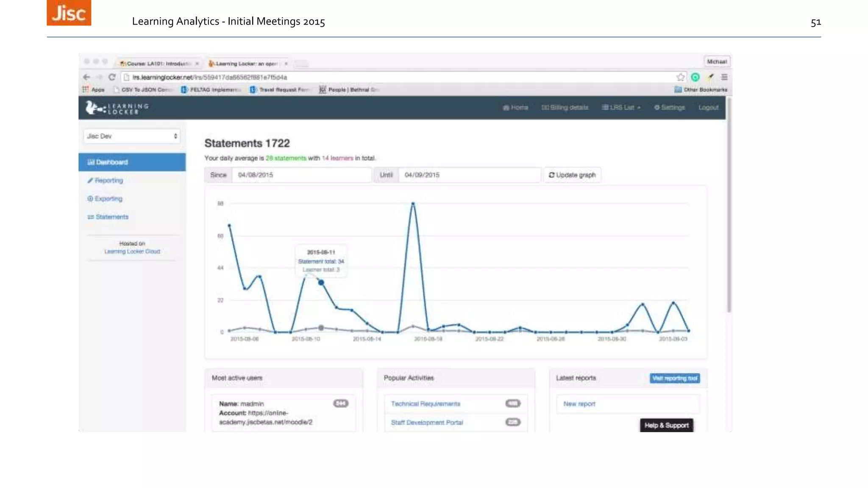Screen dimensions: 868x488
Task: Open the Technical Requirements activity
Action: 426,404
